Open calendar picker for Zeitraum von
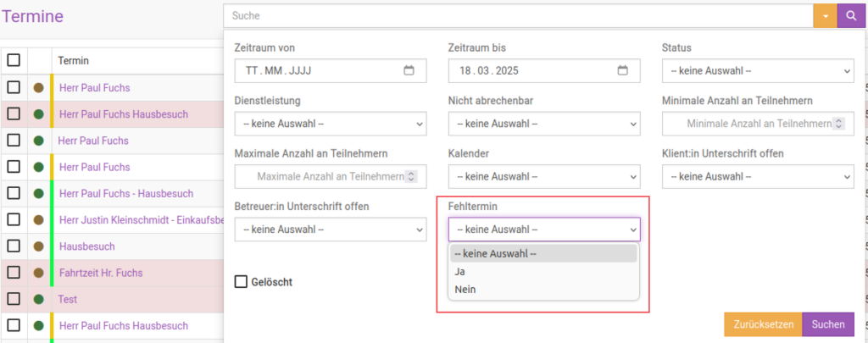Image resolution: width=868 pixels, height=343 pixels. 409,71
